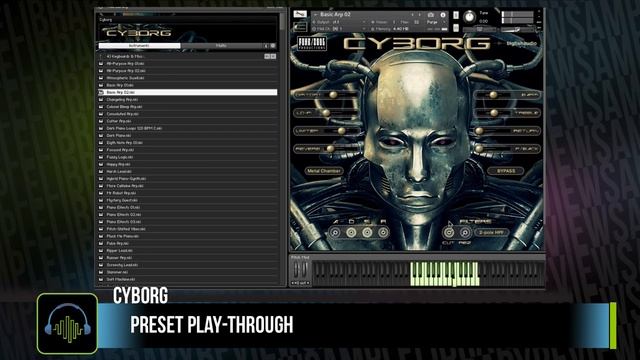The image size is (640, 360).
Task: Click the up-folder arrow above the file list
Action: pos(101,56)
